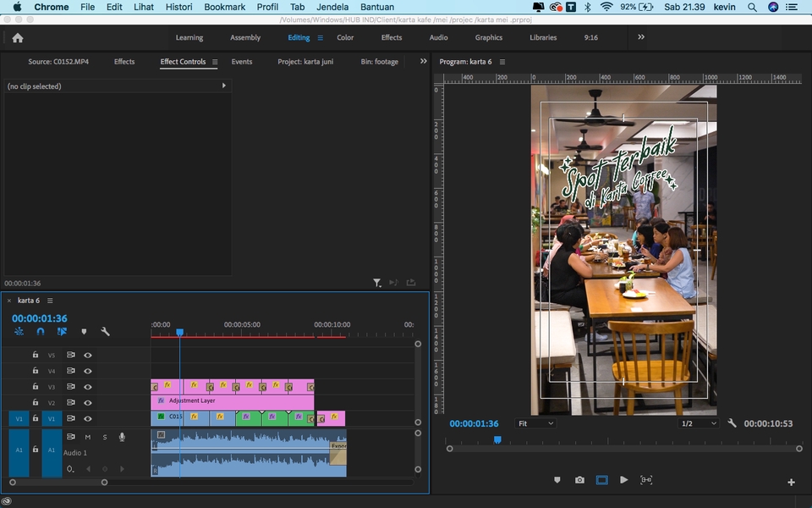The height and width of the screenshot is (508, 812).
Task: Toggle Linked Selection in timeline
Action: coord(62,331)
